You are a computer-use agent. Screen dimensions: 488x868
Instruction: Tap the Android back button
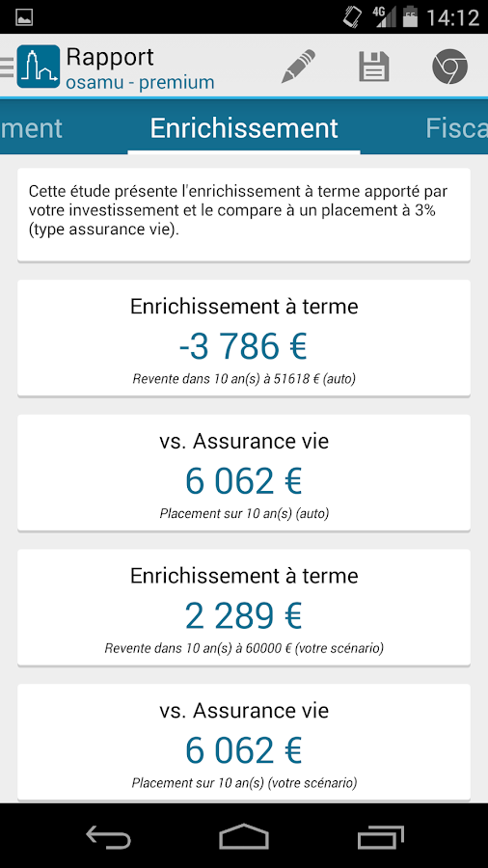pyautogui.click(x=108, y=836)
